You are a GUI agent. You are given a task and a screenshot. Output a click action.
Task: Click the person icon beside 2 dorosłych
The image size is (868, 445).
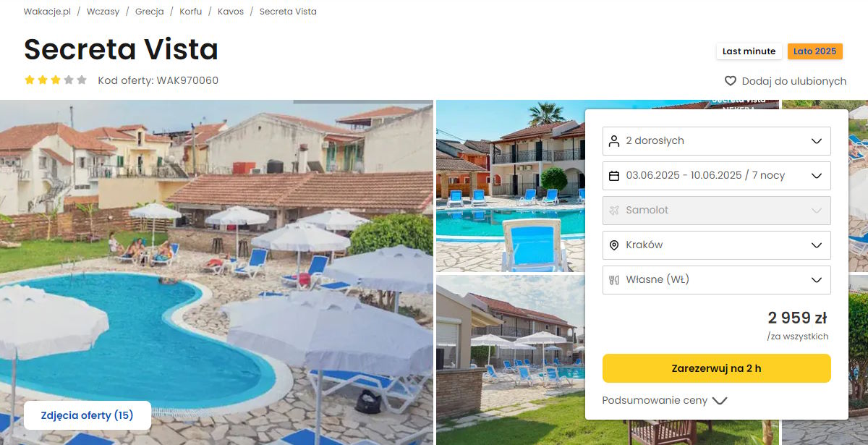pyautogui.click(x=614, y=140)
